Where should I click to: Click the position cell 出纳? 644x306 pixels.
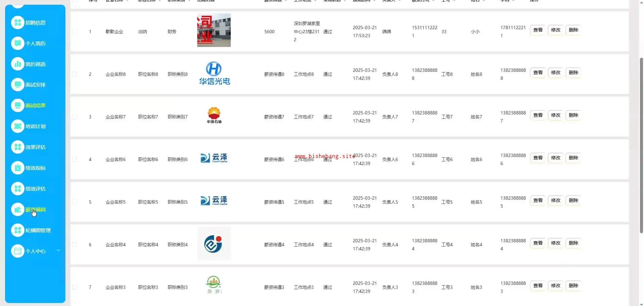143,32
